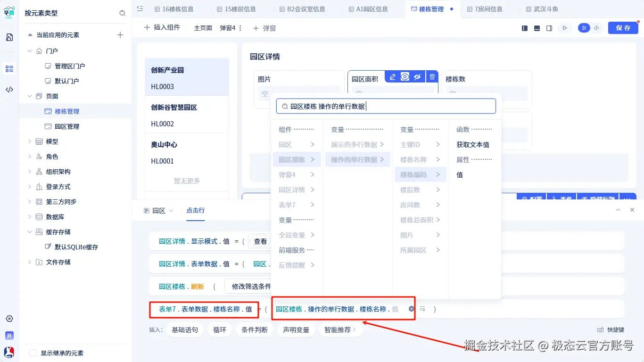The height and width of the screenshot is (362, 644).
Task: Expand the 模型 tree node
Action: tap(30, 141)
